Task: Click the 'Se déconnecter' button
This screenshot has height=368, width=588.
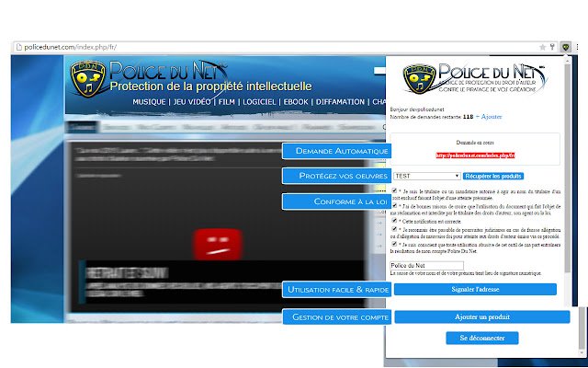Action: click(x=482, y=338)
